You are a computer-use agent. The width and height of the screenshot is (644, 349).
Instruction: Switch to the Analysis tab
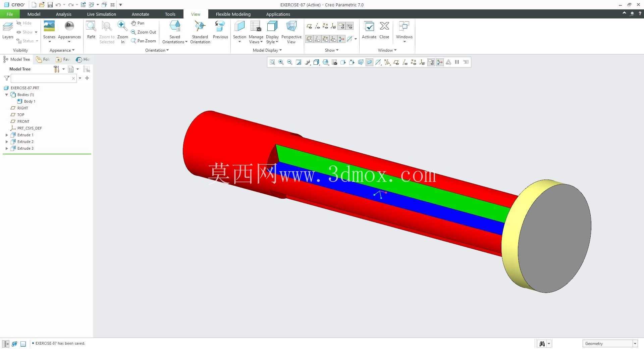point(63,14)
